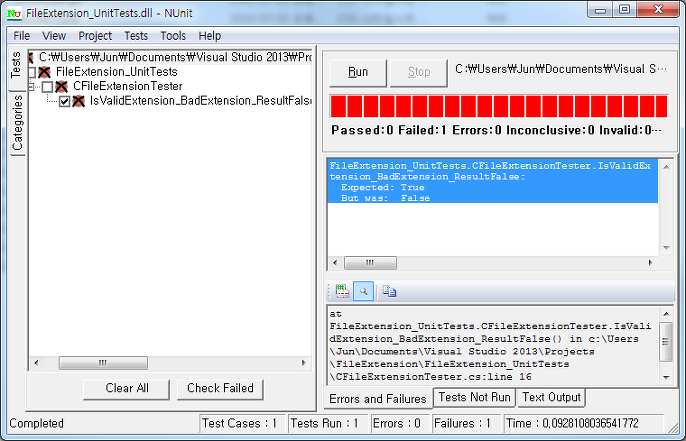Select the Errors and Failures tab

(378, 399)
